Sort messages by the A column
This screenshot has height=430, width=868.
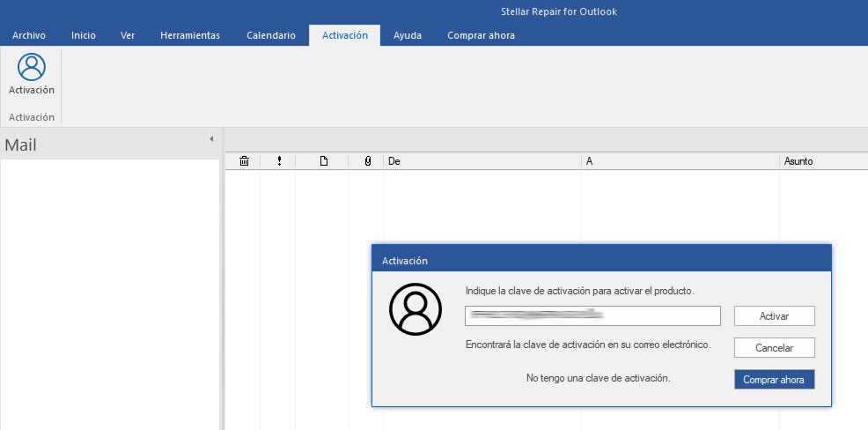[680, 161]
